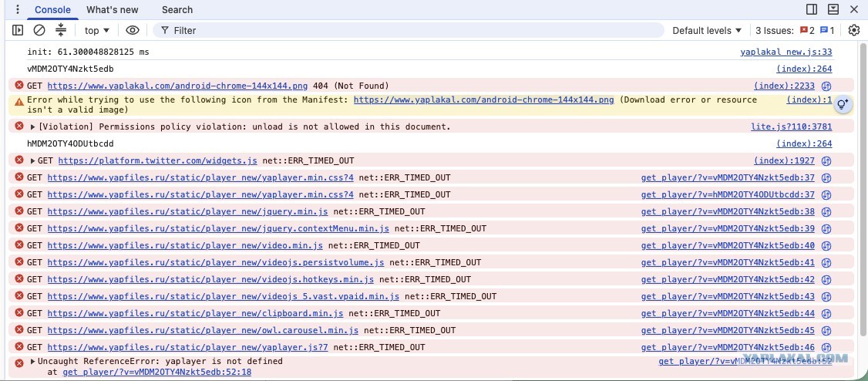Click the error icon on the twitter widgets.js row
The width and height of the screenshot is (868, 381).
pyautogui.click(x=19, y=160)
